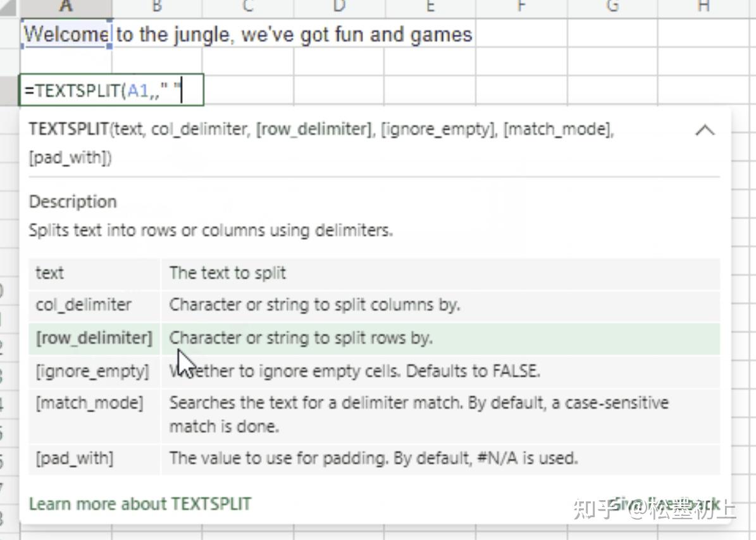Image resolution: width=756 pixels, height=540 pixels.
Task: Click the Give feedback link
Action: (x=664, y=504)
